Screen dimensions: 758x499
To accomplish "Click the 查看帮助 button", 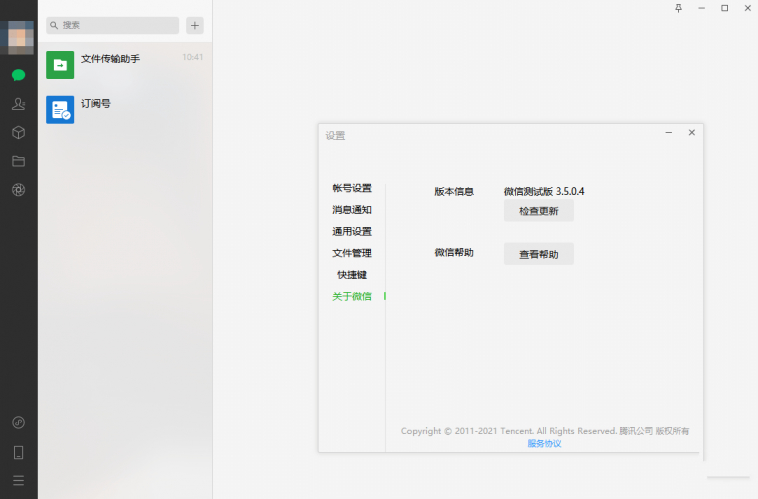I will 539,254.
